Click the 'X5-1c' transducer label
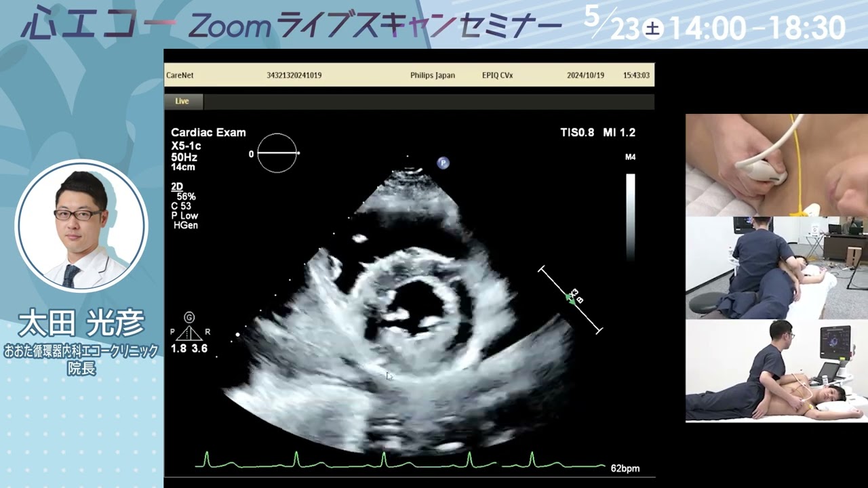 coord(186,146)
